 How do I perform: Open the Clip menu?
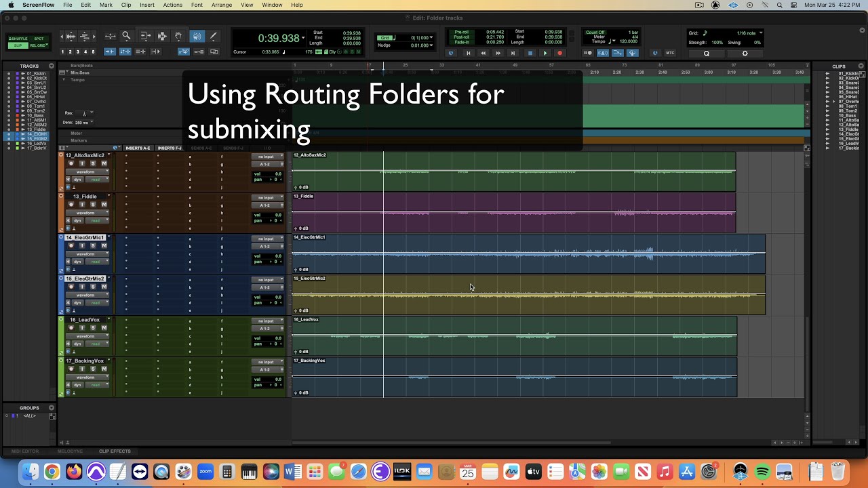[x=126, y=5]
